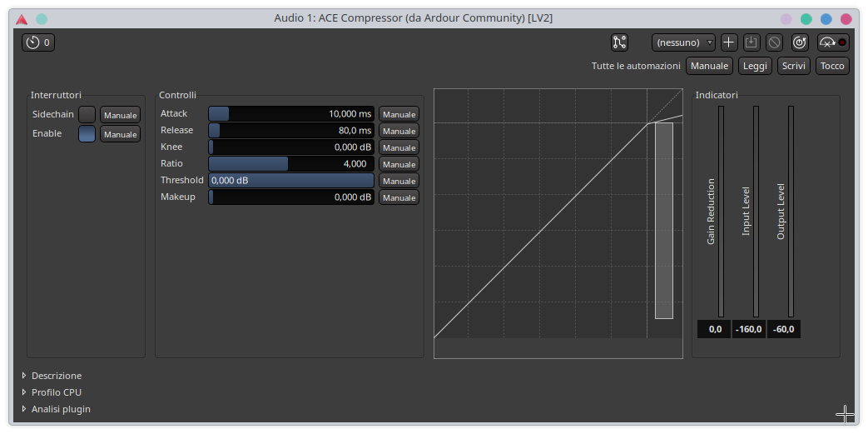Click the purple window button in title bar
Screen dimensions: 868x434
[x=786, y=19]
